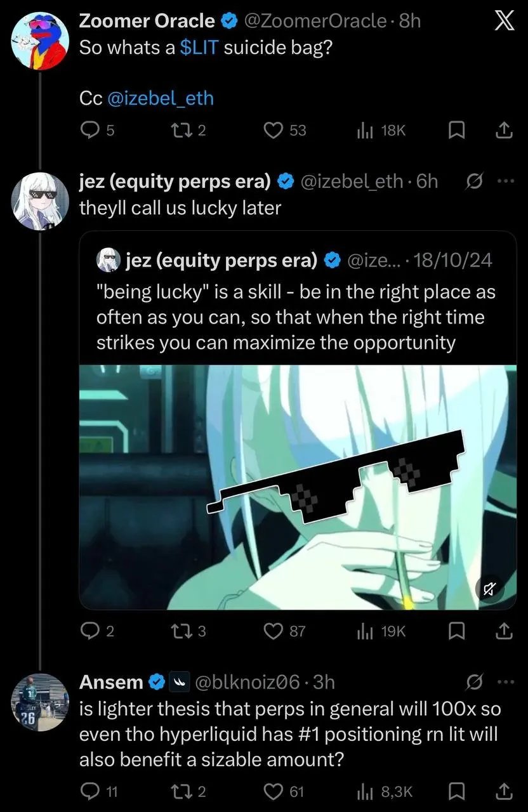Toggle bookmark on jez's reply
This screenshot has width=528, height=812.
coord(456,631)
